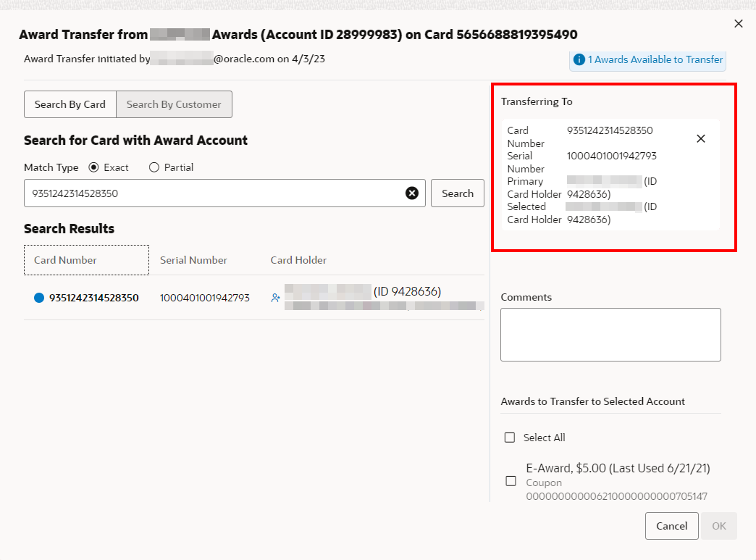Check the Select All checkbox
756x560 pixels.
coord(510,438)
